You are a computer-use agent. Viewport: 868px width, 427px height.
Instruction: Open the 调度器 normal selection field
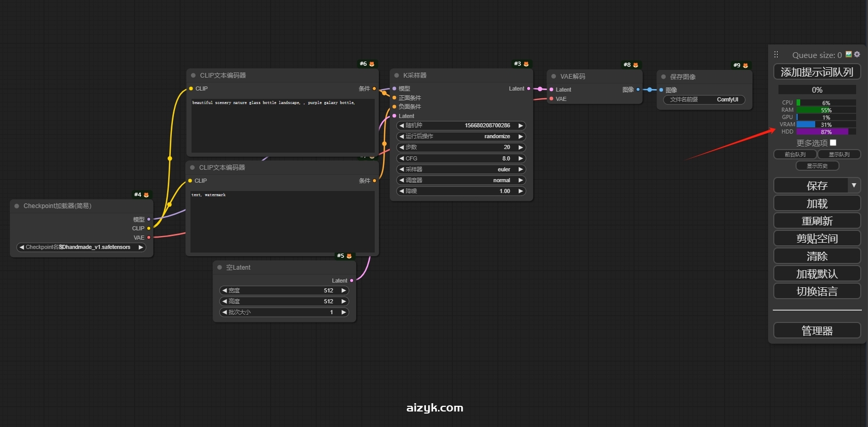tap(461, 180)
